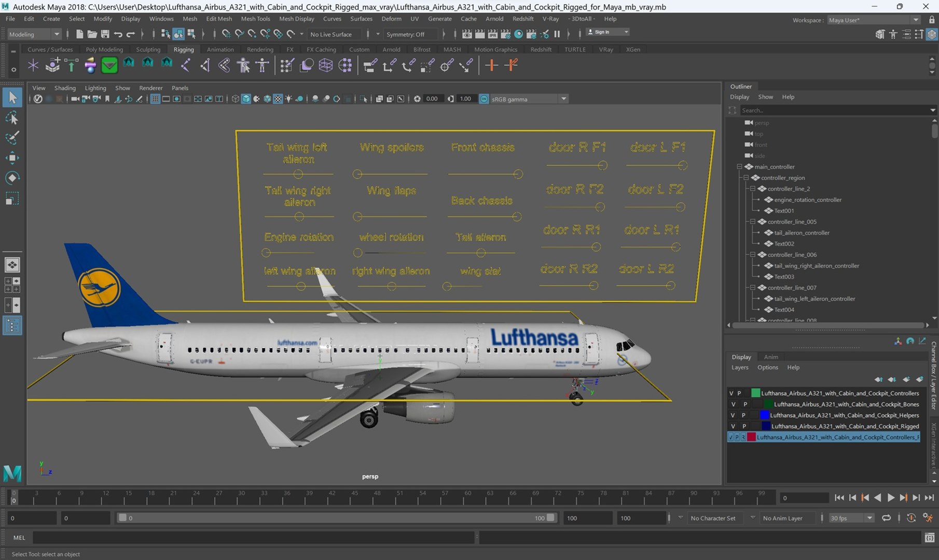Image resolution: width=939 pixels, height=560 pixels.
Task: Toggle playback P of Cockpit_Rigged layer
Action: (744, 426)
